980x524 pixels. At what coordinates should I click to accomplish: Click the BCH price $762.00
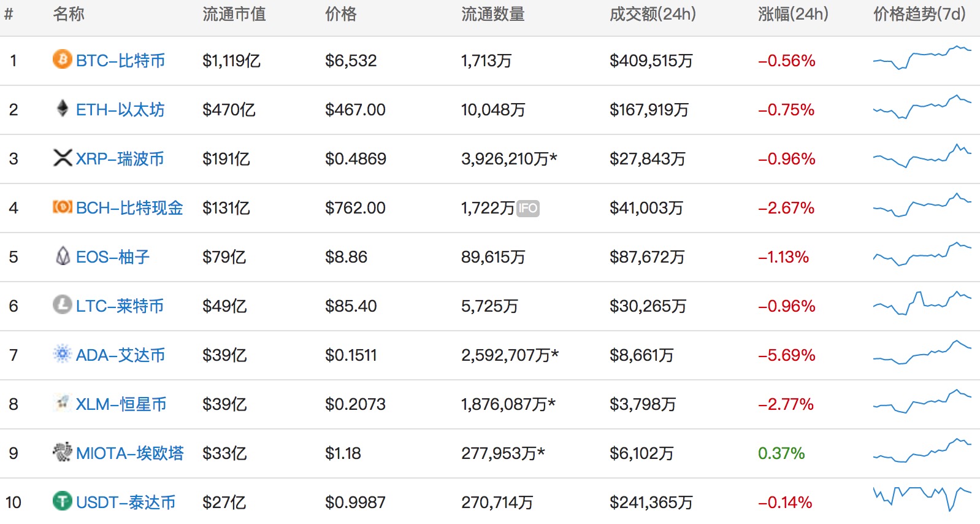coord(355,208)
